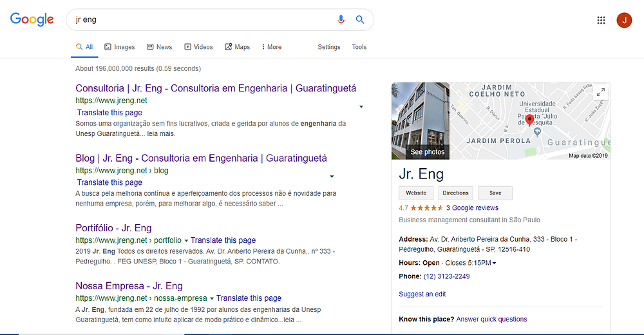Switch to the News tab
Viewport: 644px width, 335px height.
pos(159,47)
